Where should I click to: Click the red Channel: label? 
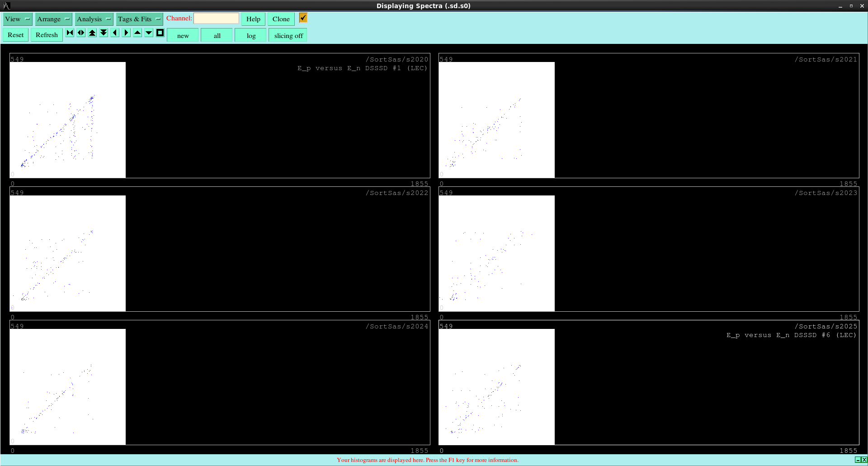[x=179, y=18]
